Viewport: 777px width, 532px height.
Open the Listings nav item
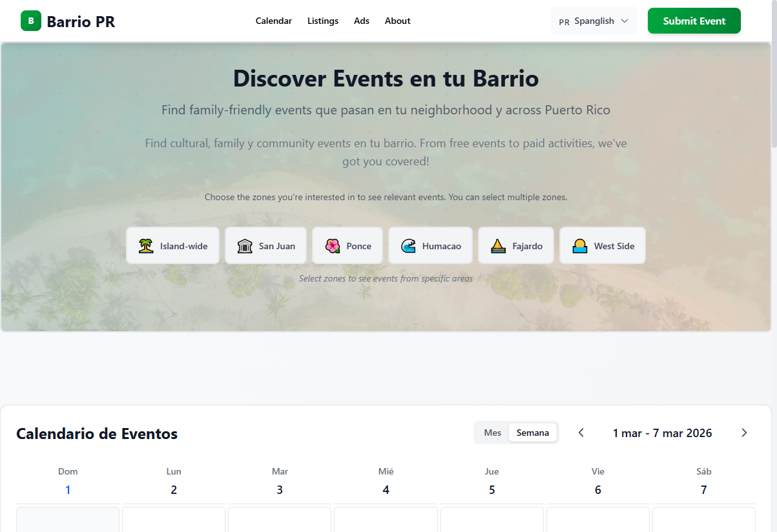322,21
